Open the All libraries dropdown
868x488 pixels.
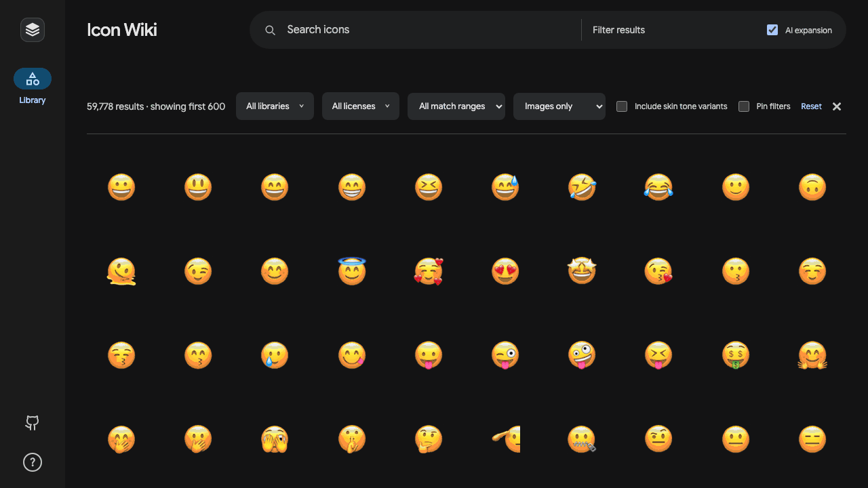tap(275, 106)
